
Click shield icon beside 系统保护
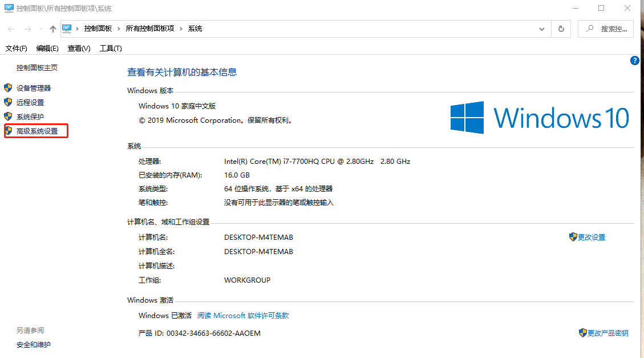click(x=8, y=116)
